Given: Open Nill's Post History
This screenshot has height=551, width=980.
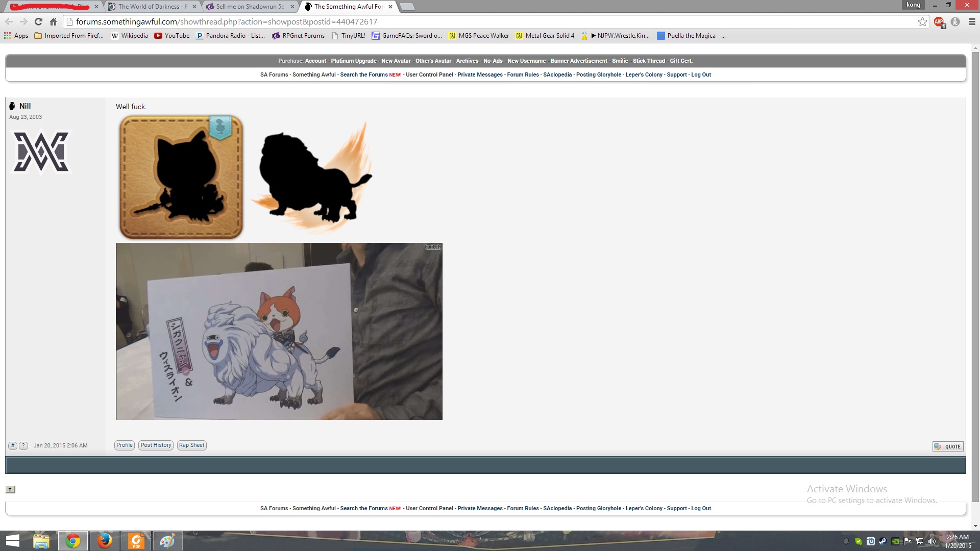Looking at the screenshot, I should pyautogui.click(x=156, y=445).
